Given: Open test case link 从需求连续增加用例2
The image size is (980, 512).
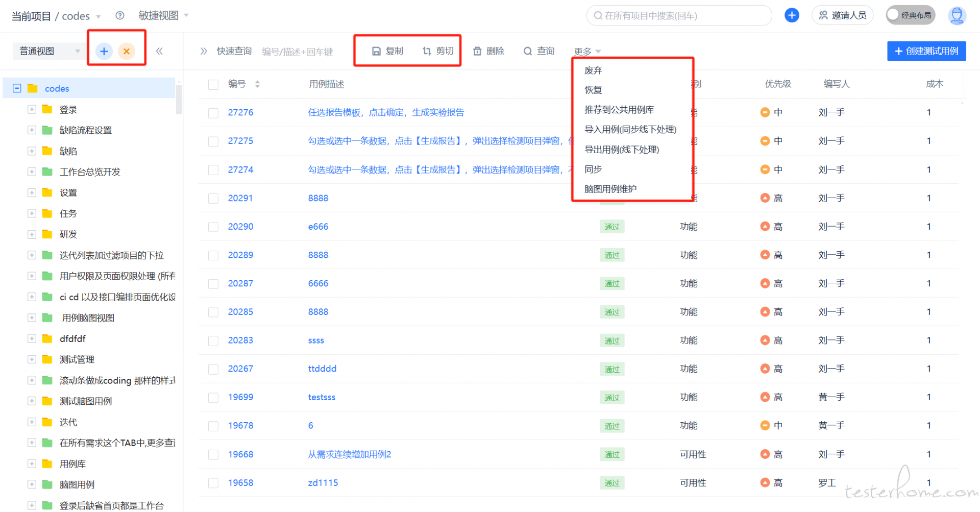Looking at the screenshot, I should pyautogui.click(x=350, y=454).
